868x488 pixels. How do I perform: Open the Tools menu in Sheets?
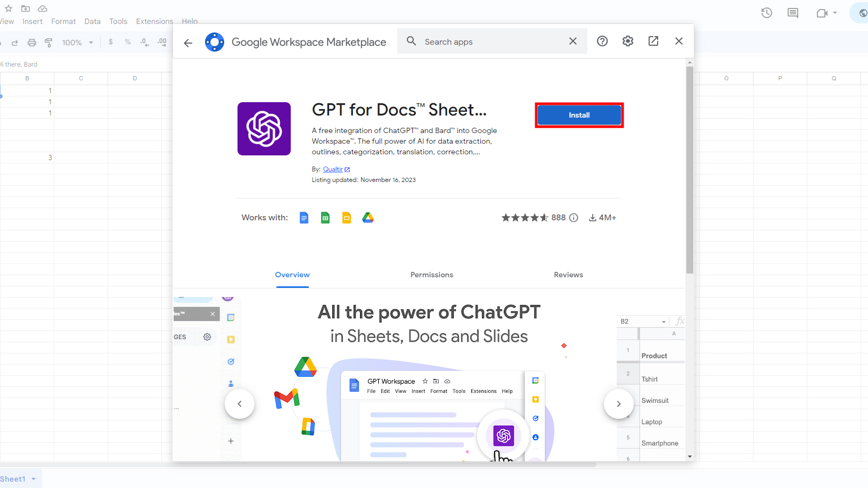(118, 21)
